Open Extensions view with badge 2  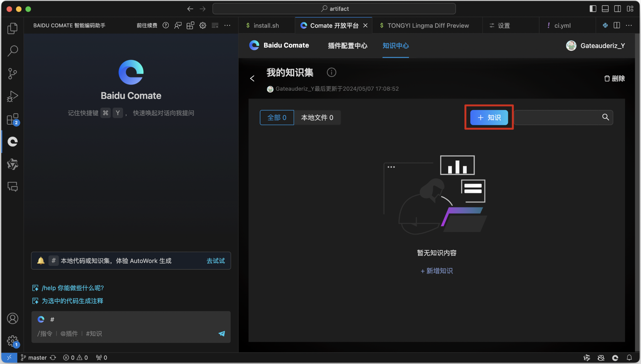(x=12, y=119)
